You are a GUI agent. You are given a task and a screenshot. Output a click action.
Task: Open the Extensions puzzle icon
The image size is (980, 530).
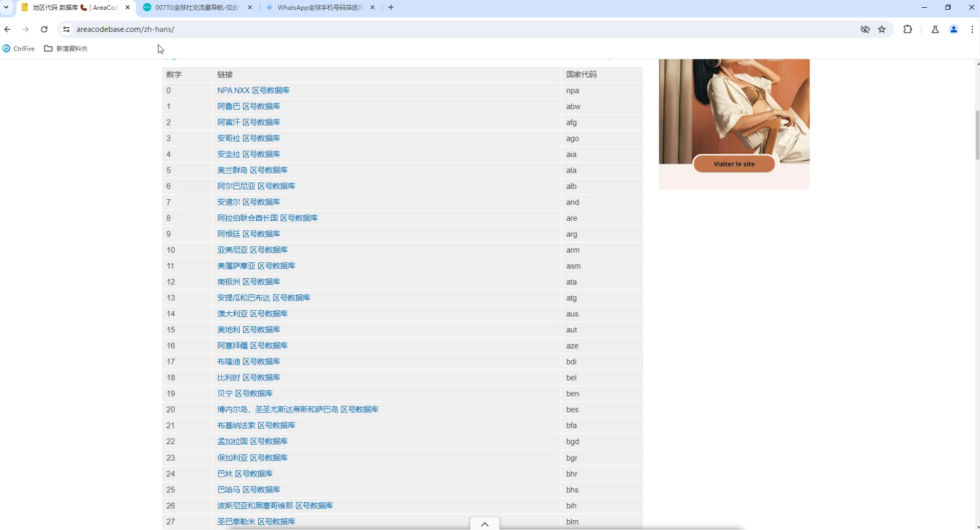(x=908, y=29)
